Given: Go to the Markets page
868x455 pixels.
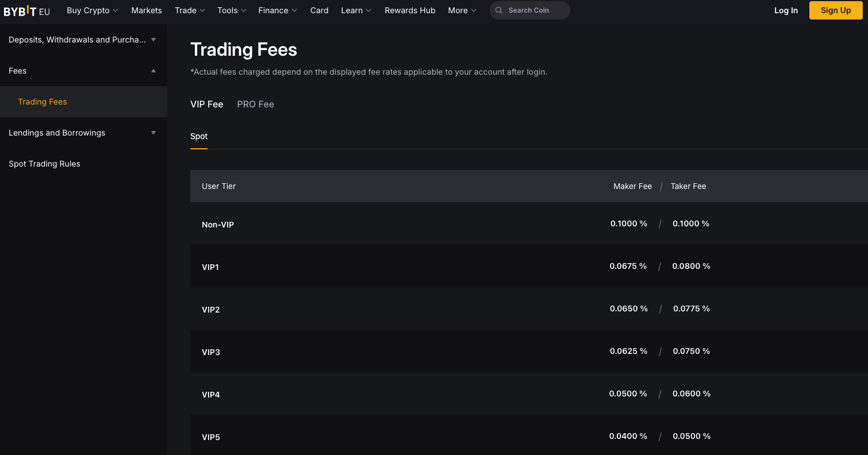Looking at the screenshot, I should (x=147, y=10).
